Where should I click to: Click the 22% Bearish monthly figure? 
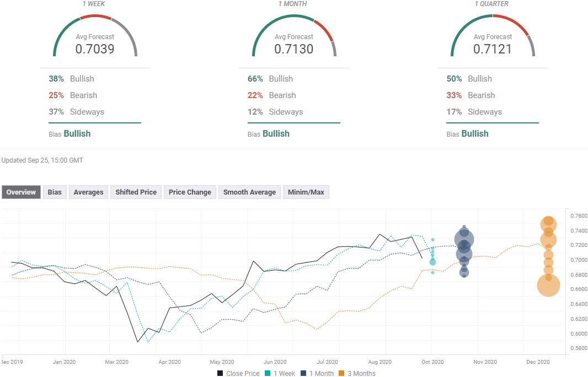pyautogui.click(x=271, y=95)
